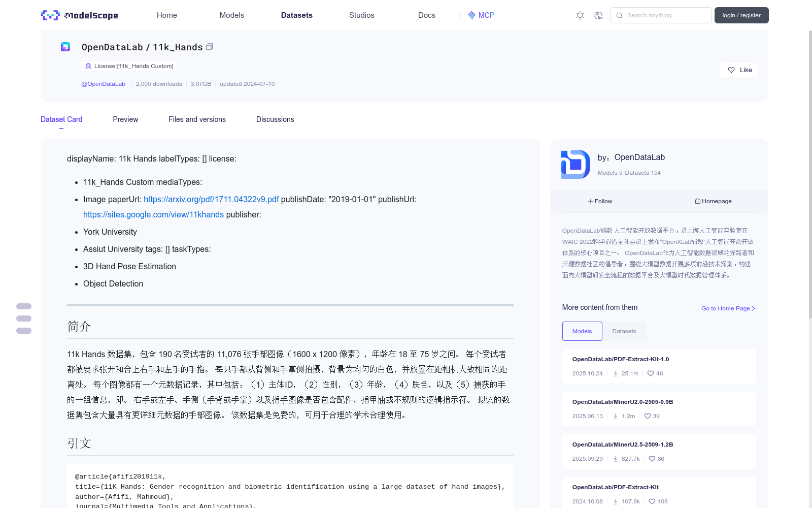Open the Home menu item

(x=167, y=15)
